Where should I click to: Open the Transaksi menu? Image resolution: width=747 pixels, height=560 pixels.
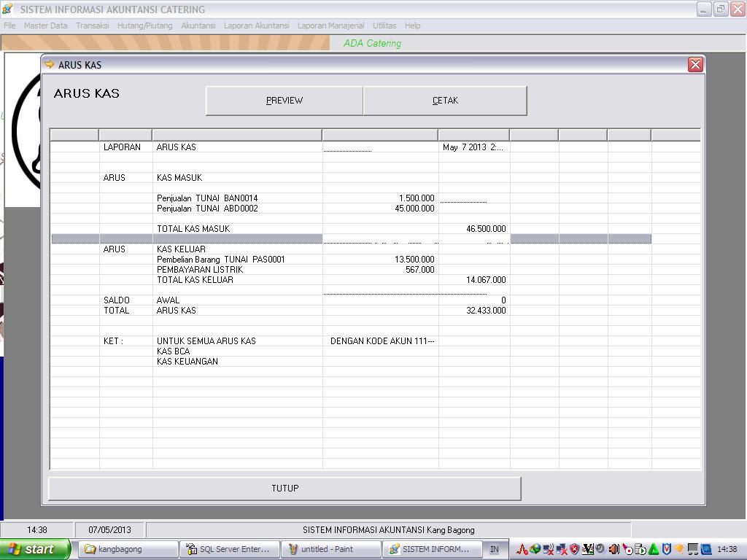tap(93, 26)
